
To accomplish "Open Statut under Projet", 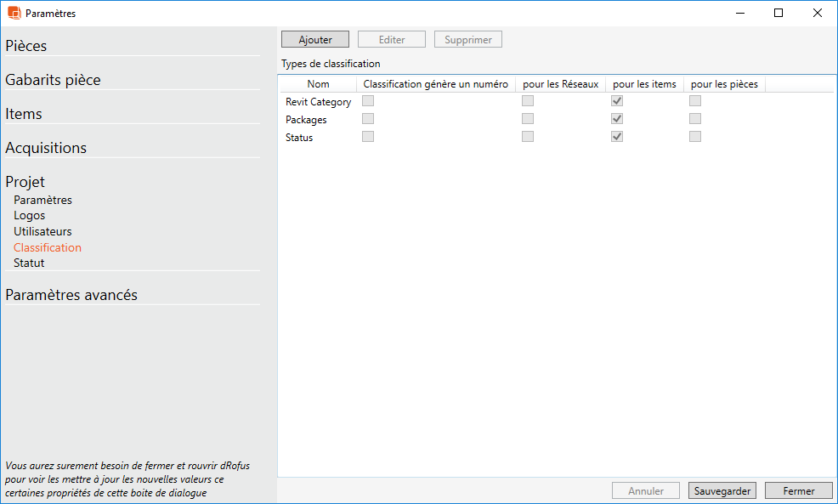I will pos(29,263).
